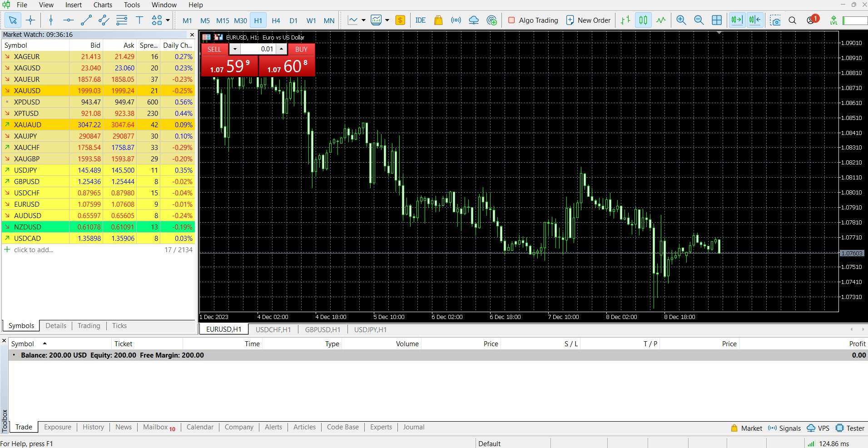Open the Charts menu
Image resolution: width=868 pixels, height=448 pixels.
click(x=103, y=5)
